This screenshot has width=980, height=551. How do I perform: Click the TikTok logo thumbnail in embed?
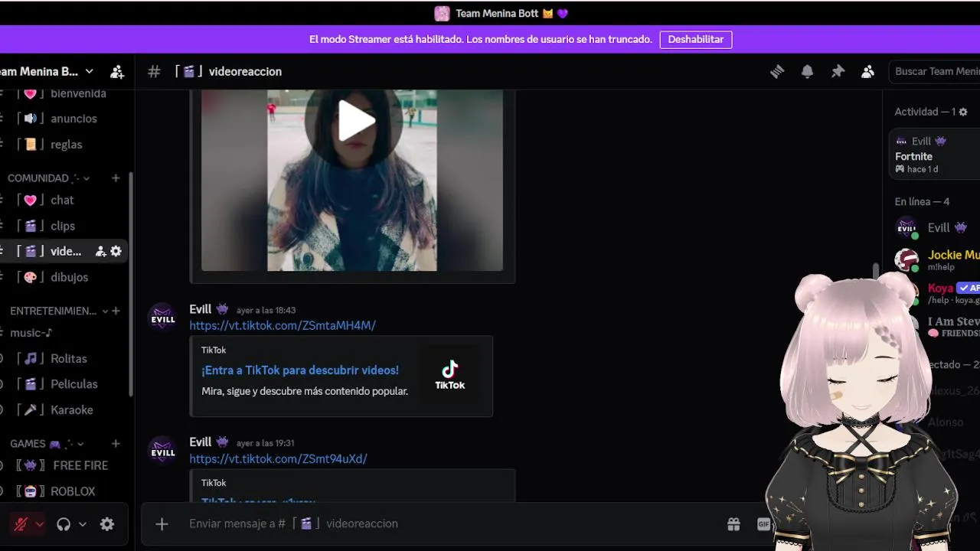(x=449, y=376)
